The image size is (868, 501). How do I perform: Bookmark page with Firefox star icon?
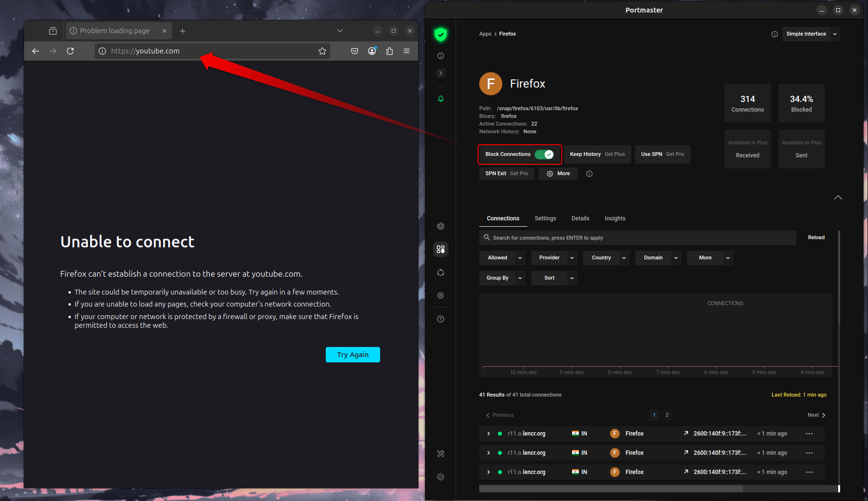[322, 51]
